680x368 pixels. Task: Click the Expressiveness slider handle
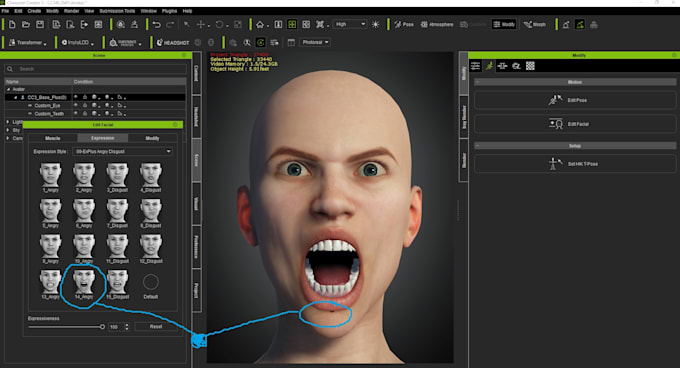pos(102,327)
